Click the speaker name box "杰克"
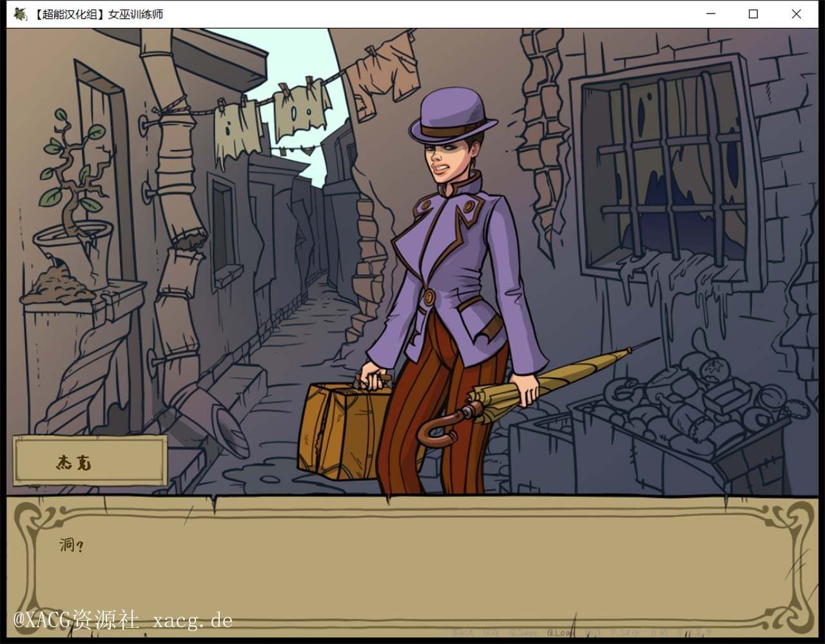825x644 pixels. (90, 460)
